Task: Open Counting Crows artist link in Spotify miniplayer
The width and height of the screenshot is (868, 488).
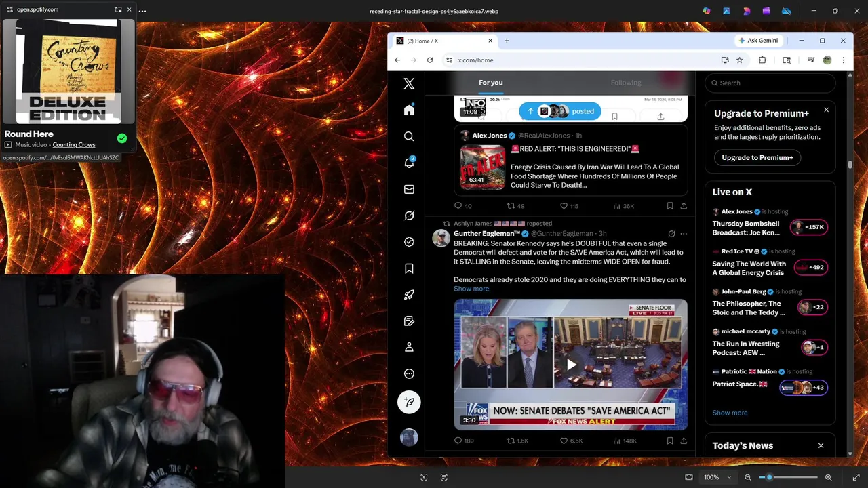Action: coord(74,144)
